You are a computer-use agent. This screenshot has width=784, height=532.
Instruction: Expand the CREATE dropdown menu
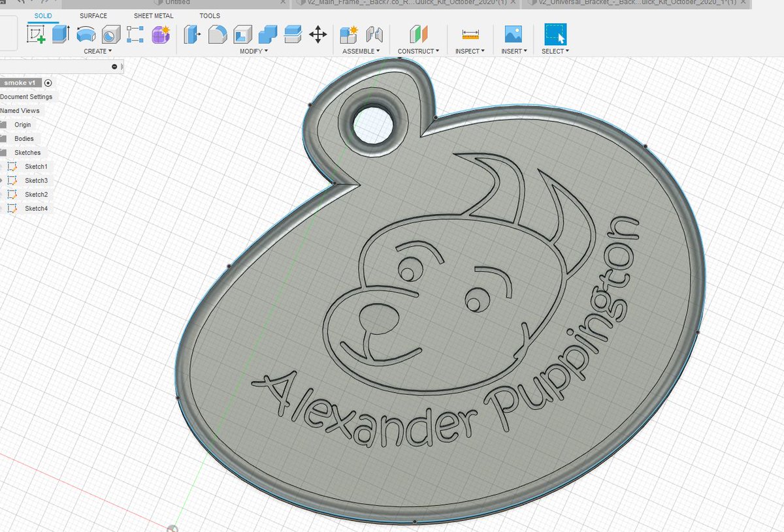pos(98,51)
